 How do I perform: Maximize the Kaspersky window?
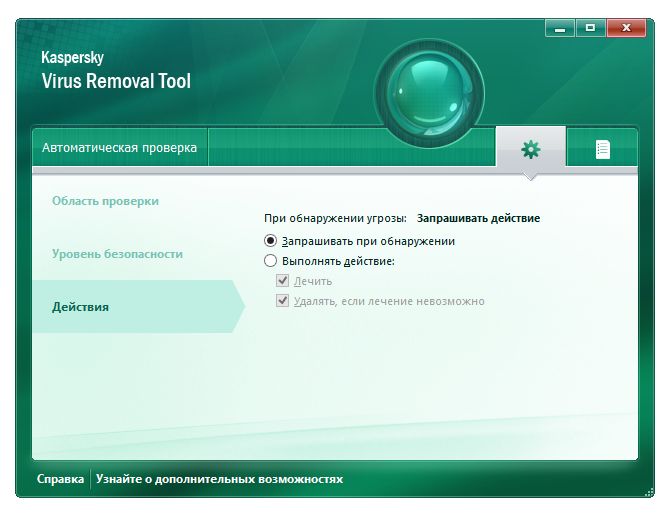click(590, 28)
